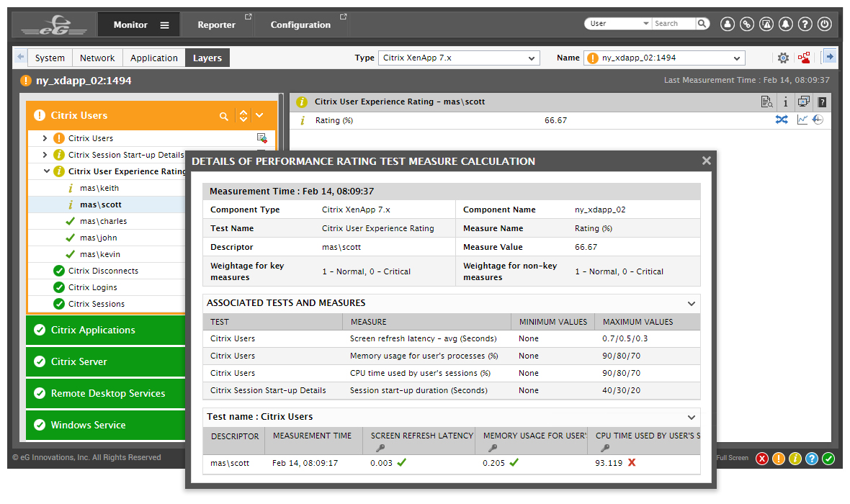Click the blue right arrow next icon
This screenshot has height=504, width=850.
coord(829,56)
